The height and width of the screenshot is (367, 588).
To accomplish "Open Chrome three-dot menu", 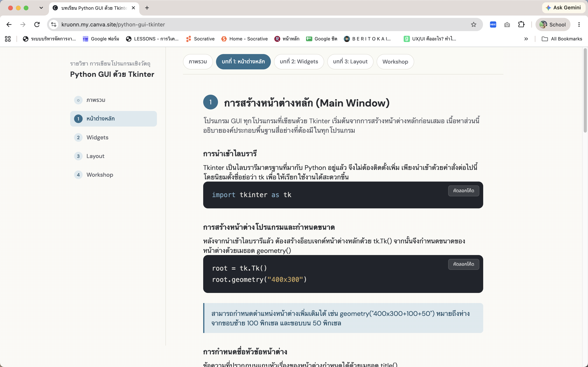I will [579, 24].
